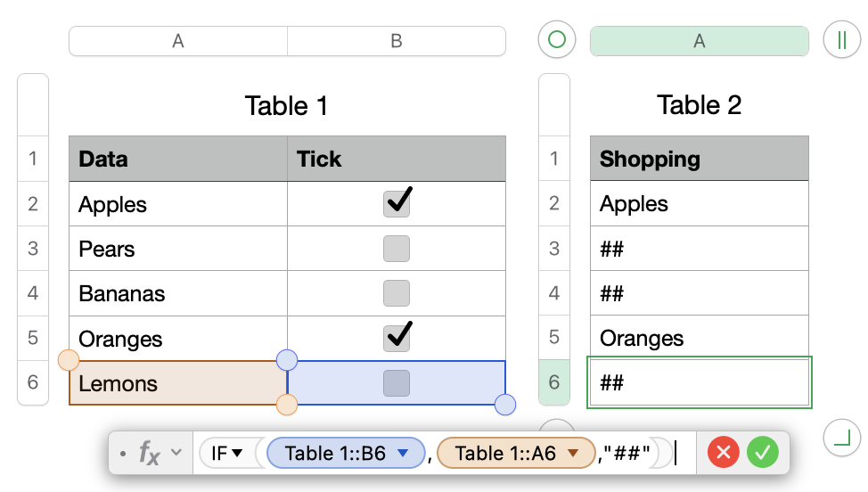
Task: Open the Table 1::A6 reference dropdown
Action: pos(573,454)
